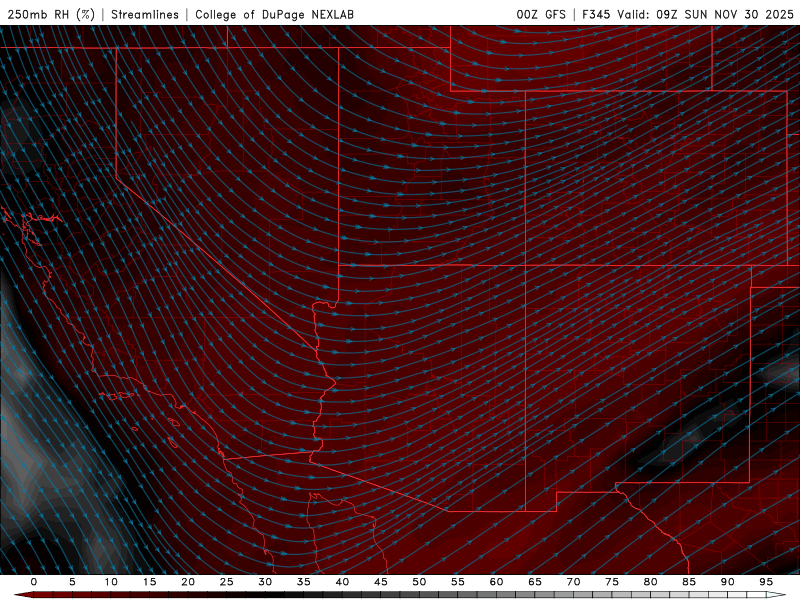Click the colorbar label "70"

click(x=573, y=582)
